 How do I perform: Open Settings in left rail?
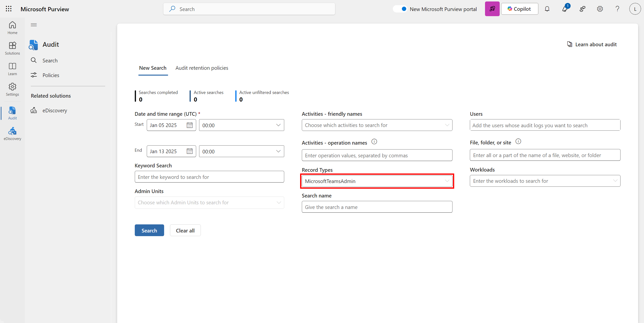point(12,89)
